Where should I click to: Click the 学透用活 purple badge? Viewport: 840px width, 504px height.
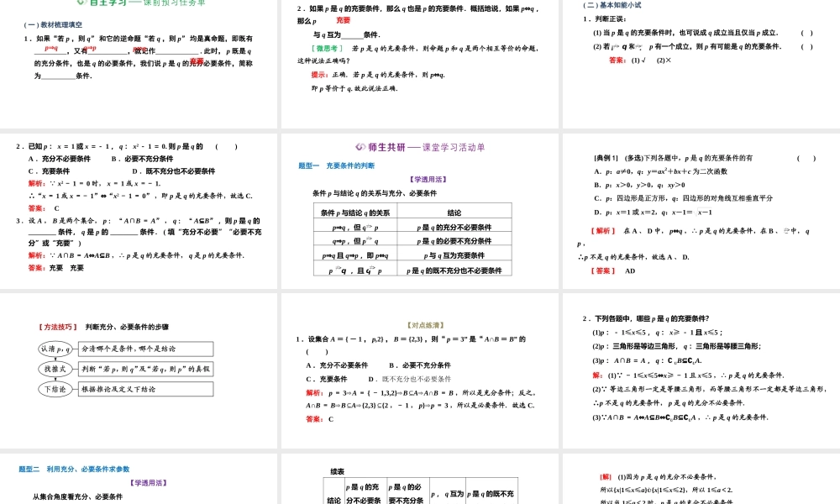[x=428, y=179]
